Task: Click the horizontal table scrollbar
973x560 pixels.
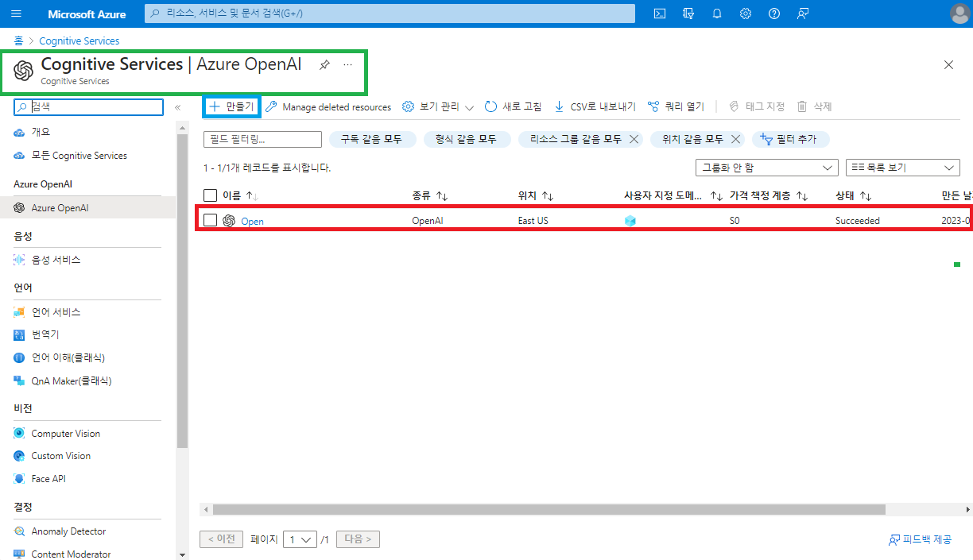Action: (x=549, y=509)
